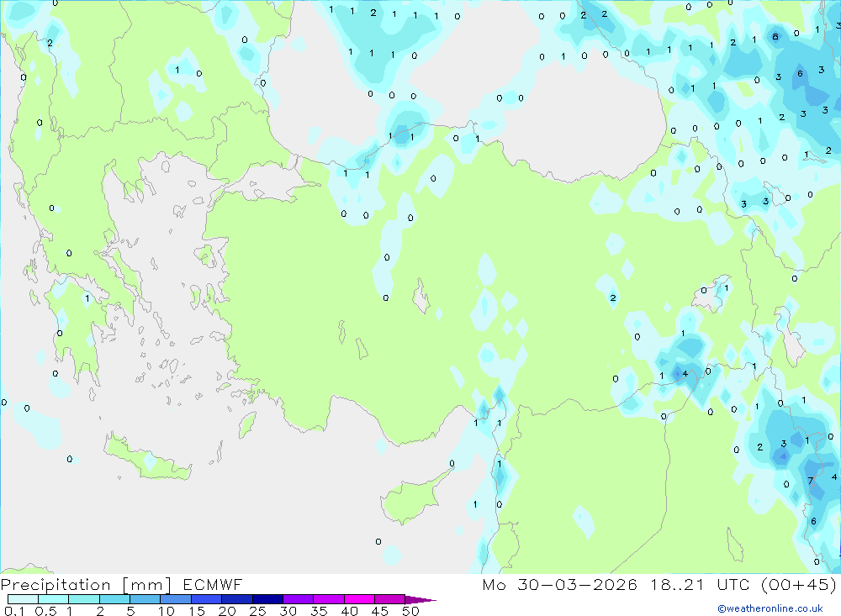This screenshot has width=841, height=616.
Task: Pick the purple legend swatch between 30 and 35
Action: click(299, 599)
